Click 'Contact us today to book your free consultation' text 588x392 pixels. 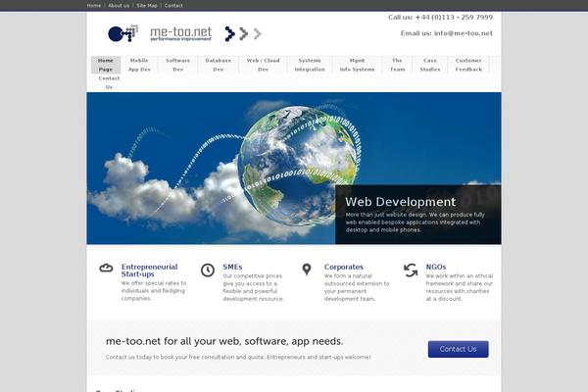238,357
